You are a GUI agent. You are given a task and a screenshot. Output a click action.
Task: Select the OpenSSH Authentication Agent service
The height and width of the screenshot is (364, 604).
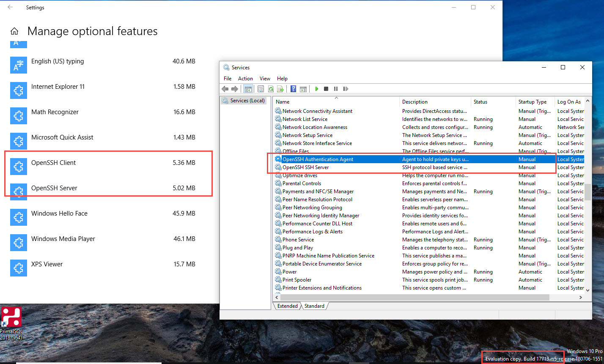[x=429, y=159]
